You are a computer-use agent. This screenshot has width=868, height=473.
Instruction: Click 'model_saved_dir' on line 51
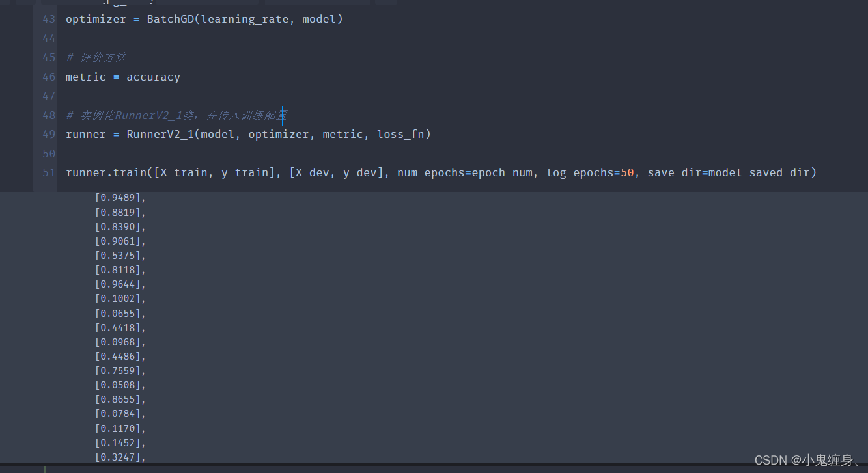point(759,173)
